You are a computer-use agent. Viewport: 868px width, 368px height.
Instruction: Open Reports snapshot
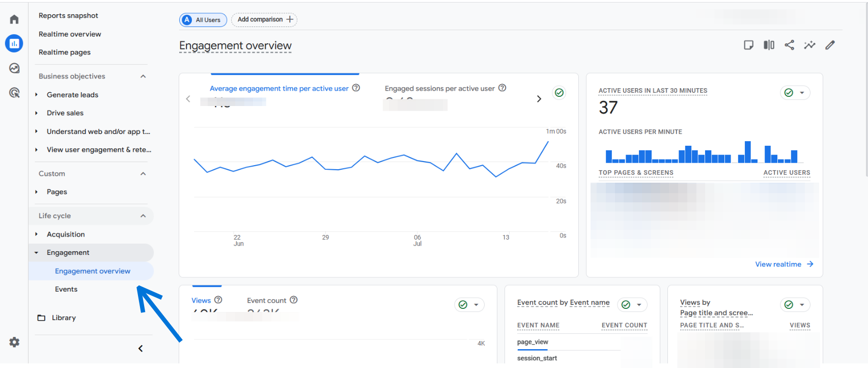[68, 16]
